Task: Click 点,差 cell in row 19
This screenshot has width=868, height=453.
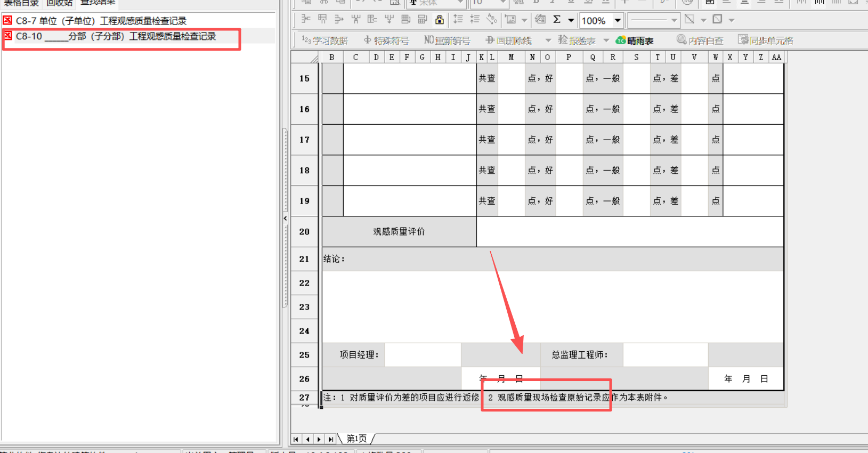Action: click(666, 201)
